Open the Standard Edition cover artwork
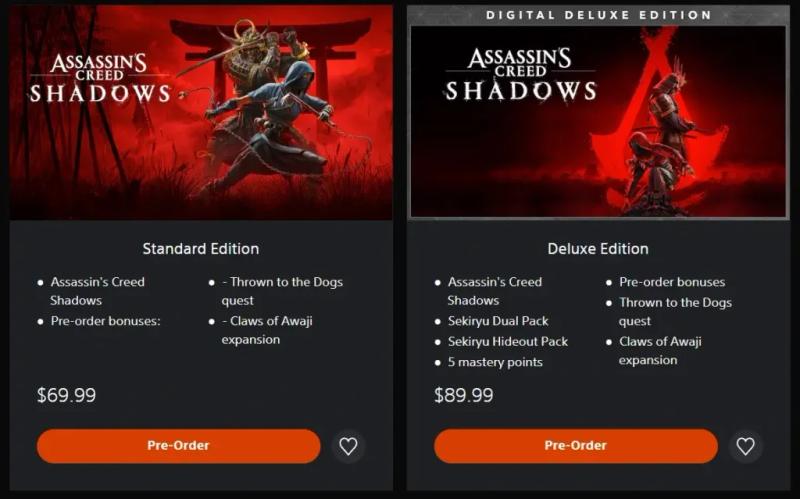The height and width of the screenshot is (499, 800). pos(201,113)
